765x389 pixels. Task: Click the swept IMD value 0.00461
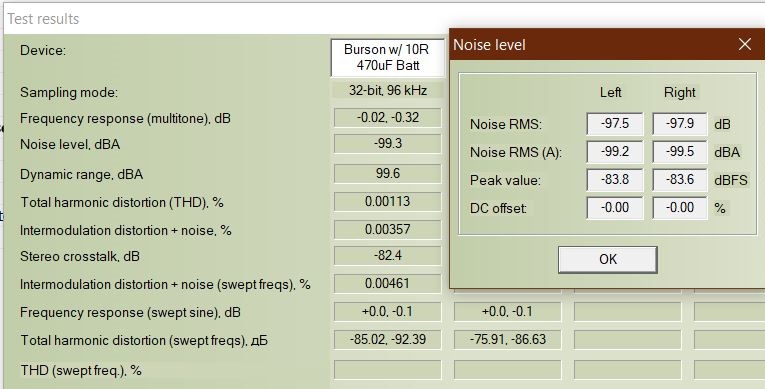387,284
